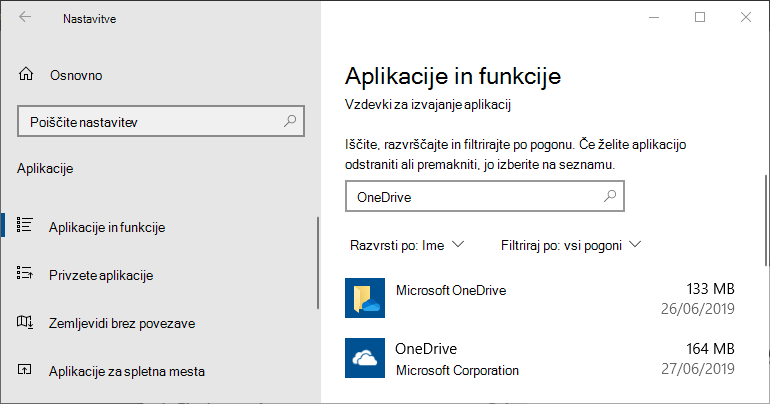Focus the Poiščite nastavitev search field

tap(161, 121)
